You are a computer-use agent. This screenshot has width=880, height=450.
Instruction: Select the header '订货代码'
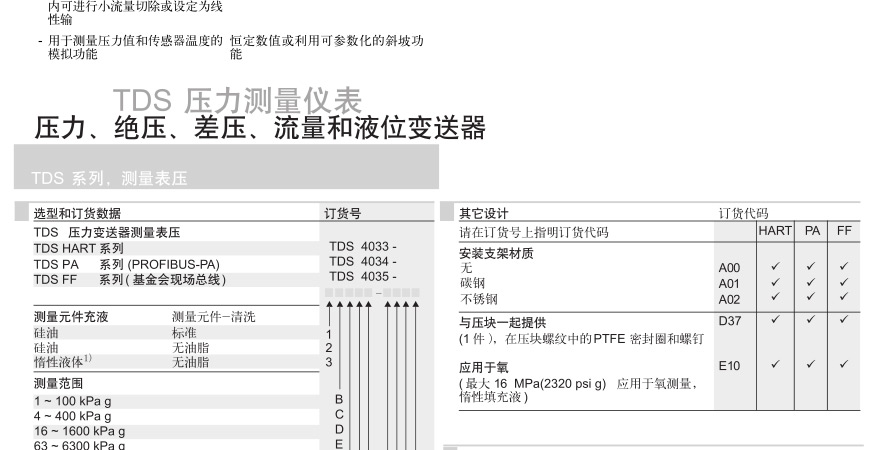click(x=743, y=213)
